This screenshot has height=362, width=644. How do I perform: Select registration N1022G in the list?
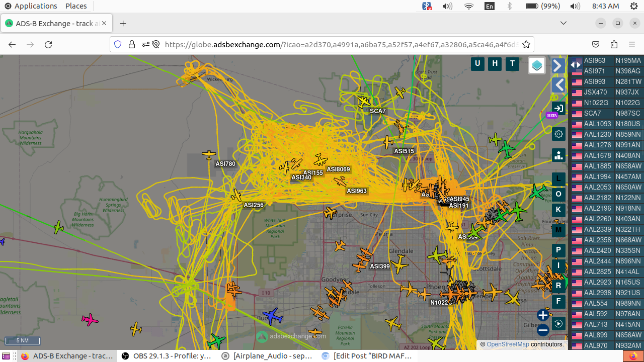[x=628, y=103]
